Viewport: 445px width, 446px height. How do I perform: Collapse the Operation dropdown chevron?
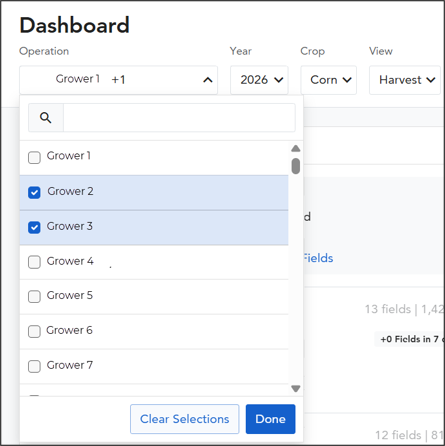coord(208,80)
